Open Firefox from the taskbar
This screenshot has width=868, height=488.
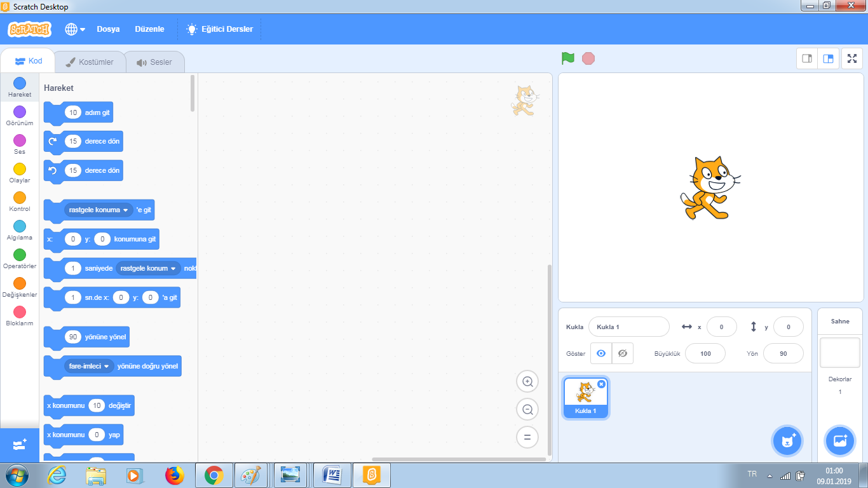[173, 475]
